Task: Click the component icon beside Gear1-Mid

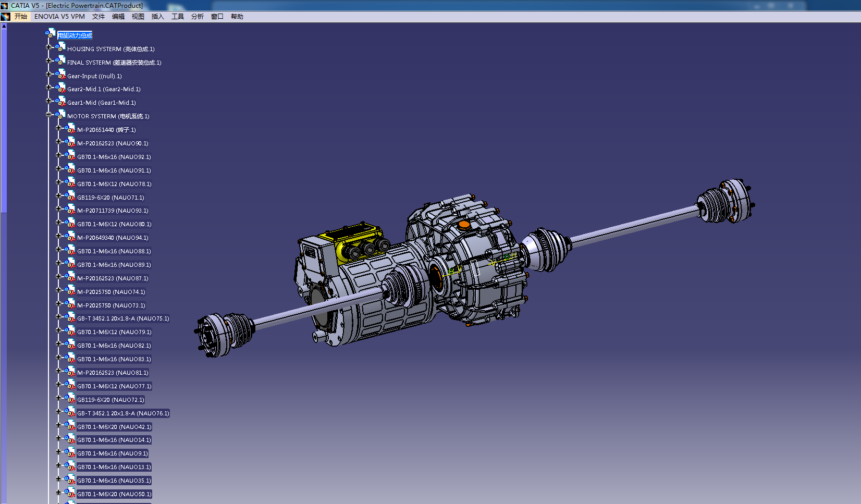Action: [x=60, y=101]
